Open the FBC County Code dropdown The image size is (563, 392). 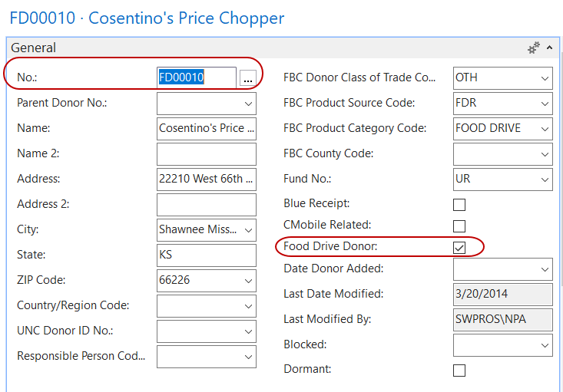545,154
